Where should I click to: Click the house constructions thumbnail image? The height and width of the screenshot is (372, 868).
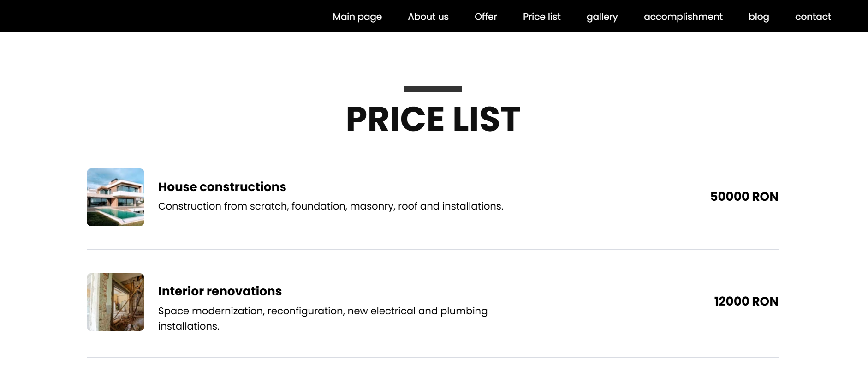point(115,197)
